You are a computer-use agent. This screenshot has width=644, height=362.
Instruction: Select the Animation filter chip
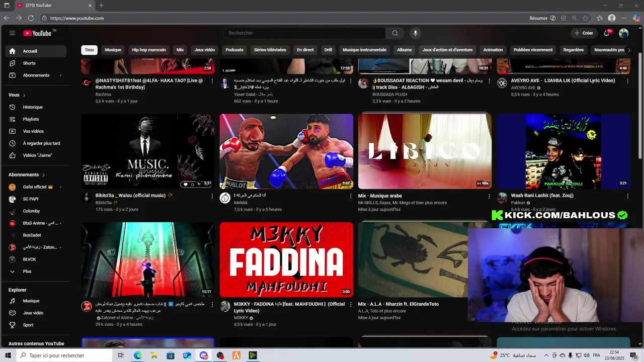coord(493,50)
